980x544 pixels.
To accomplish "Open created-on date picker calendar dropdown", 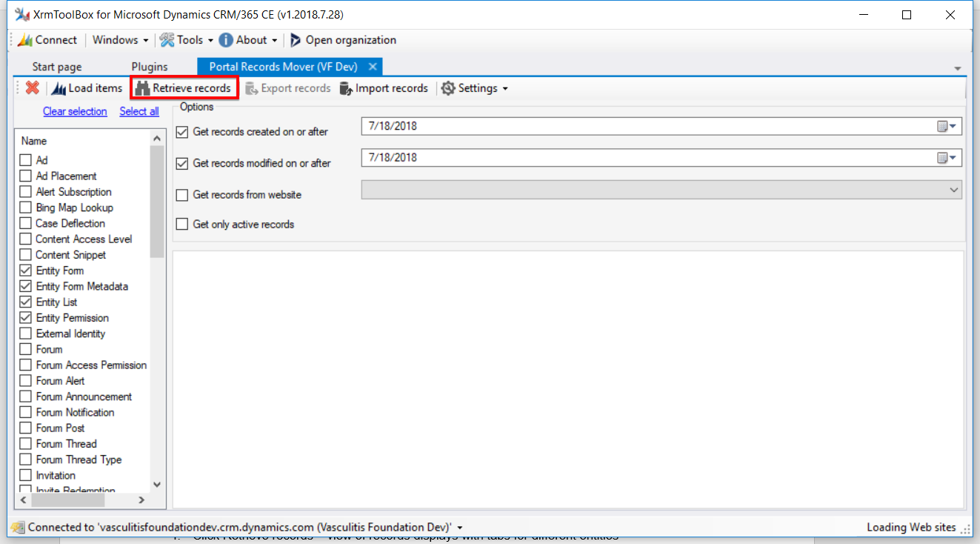I will click(947, 127).
